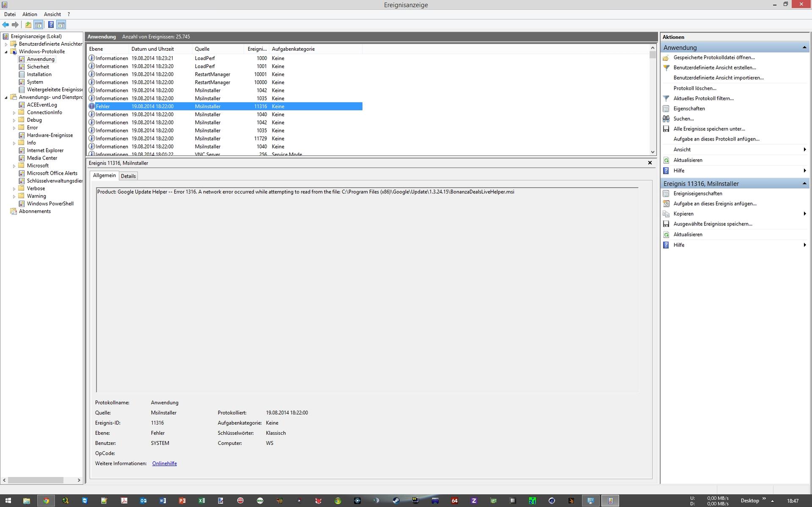Select the System log in tree
Image resolution: width=812 pixels, height=507 pixels.
[x=35, y=82]
